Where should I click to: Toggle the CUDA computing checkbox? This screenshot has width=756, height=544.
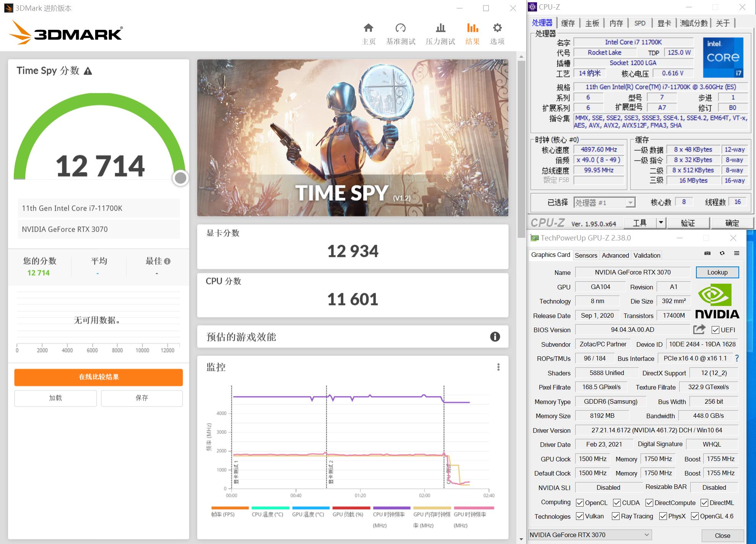pyautogui.click(x=617, y=503)
